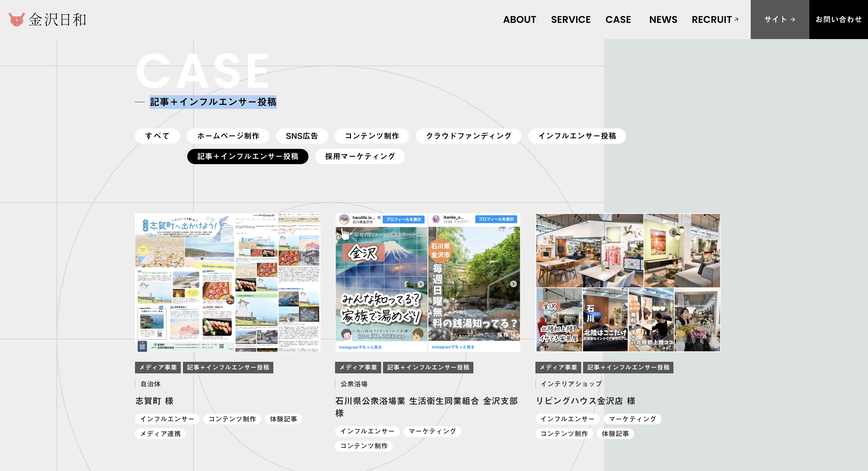
Task: Click the お問い合わせ button
Action: tap(838, 20)
